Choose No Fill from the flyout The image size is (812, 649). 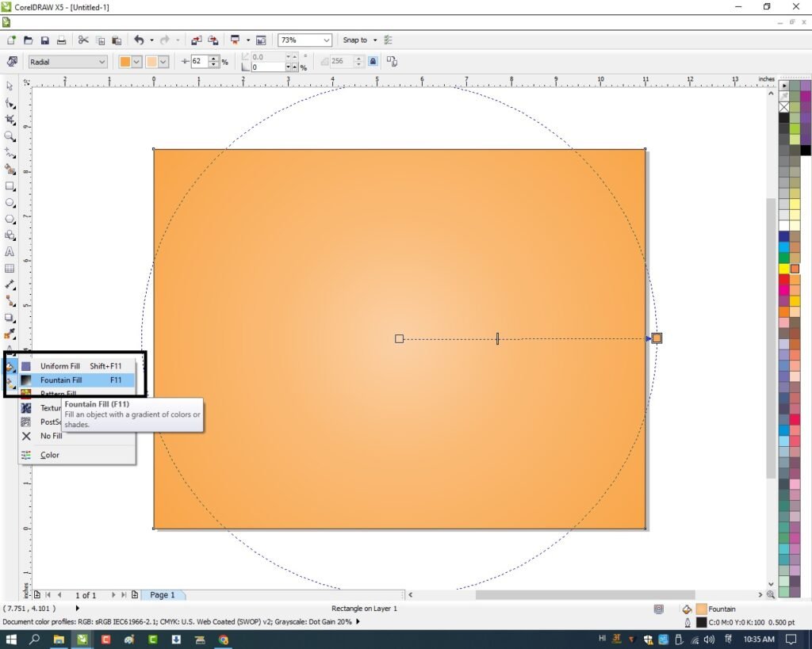tap(78, 436)
